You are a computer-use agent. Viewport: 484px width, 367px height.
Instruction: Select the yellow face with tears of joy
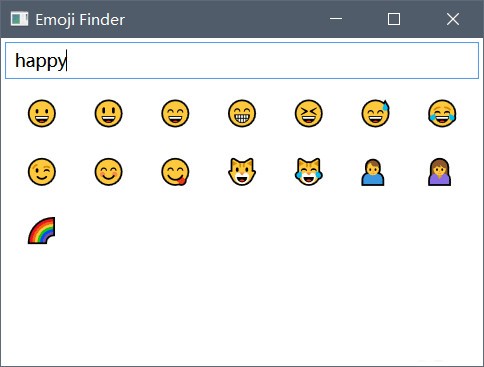(x=442, y=113)
